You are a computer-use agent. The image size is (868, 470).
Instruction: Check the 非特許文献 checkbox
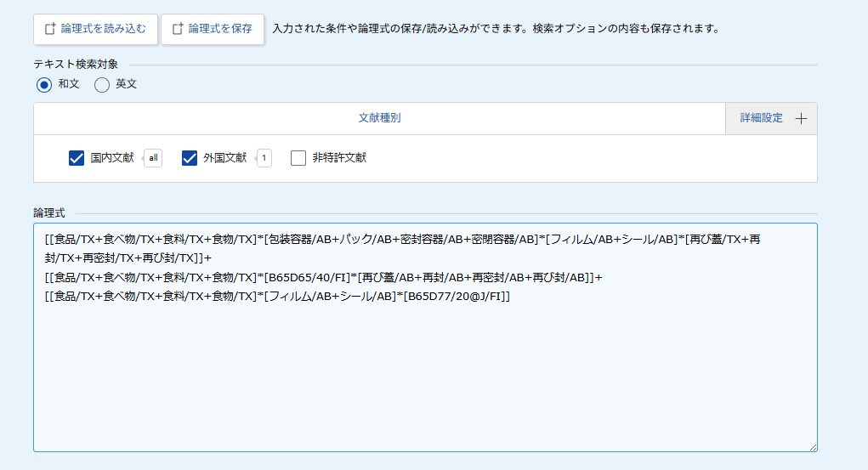298,158
